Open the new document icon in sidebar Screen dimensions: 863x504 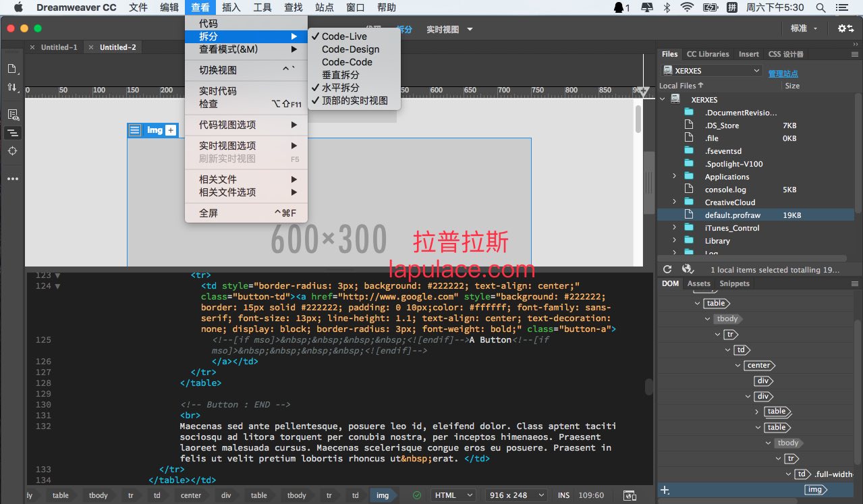[12, 69]
